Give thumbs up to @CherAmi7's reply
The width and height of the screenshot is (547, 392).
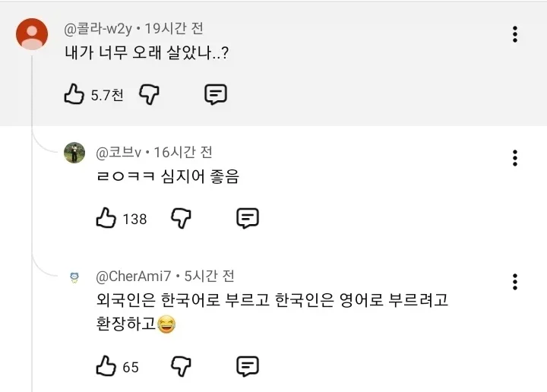click(106, 366)
